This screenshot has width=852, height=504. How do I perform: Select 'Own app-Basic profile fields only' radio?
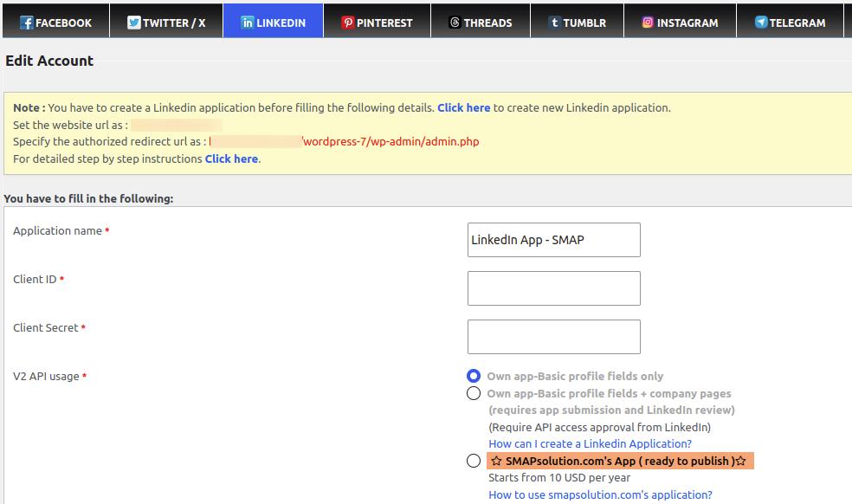tap(474, 376)
